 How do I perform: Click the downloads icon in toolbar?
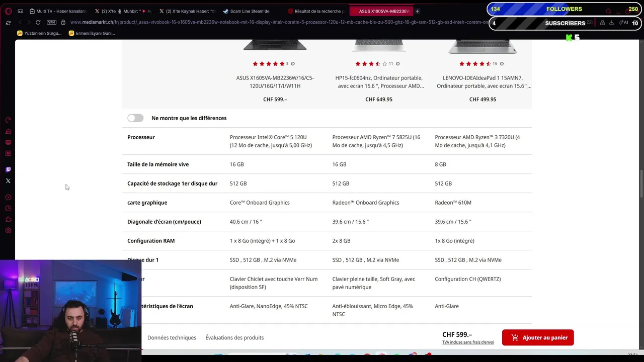coord(611,23)
